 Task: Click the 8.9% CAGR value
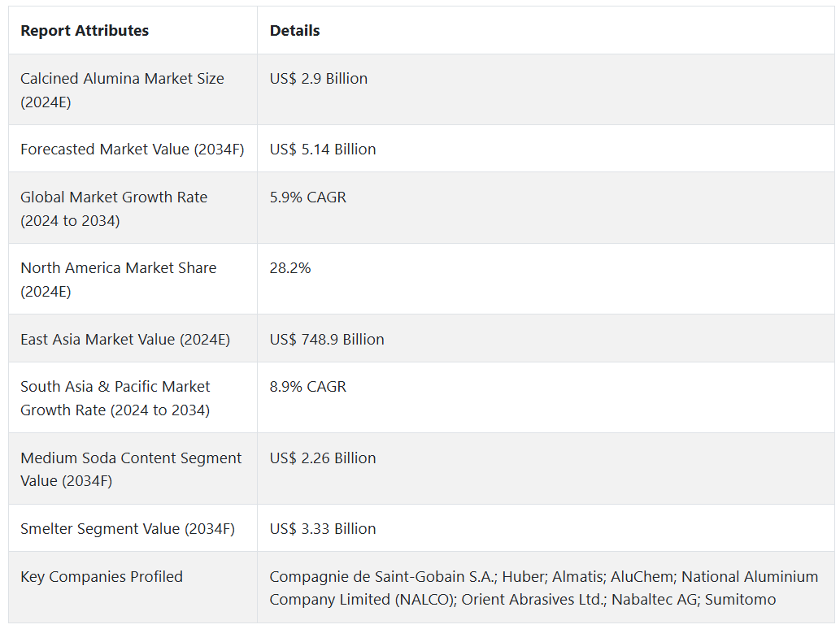(x=308, y=387)
